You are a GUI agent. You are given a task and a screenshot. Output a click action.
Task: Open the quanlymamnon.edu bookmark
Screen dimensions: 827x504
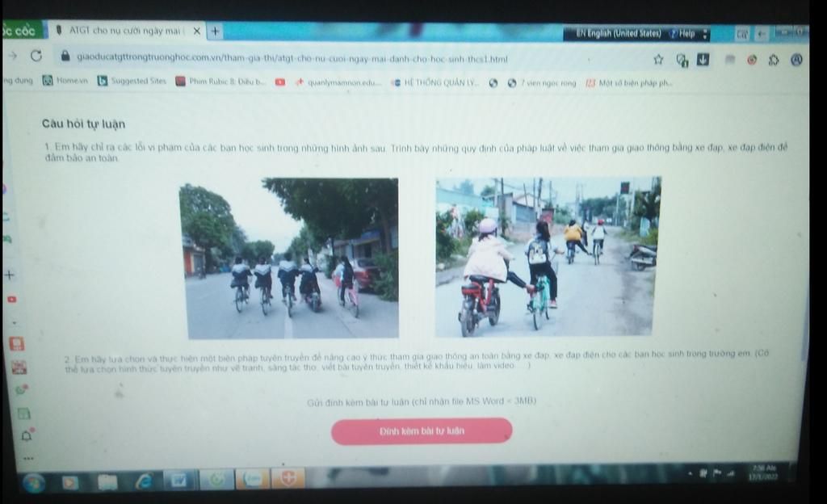[x=338, y=82]
